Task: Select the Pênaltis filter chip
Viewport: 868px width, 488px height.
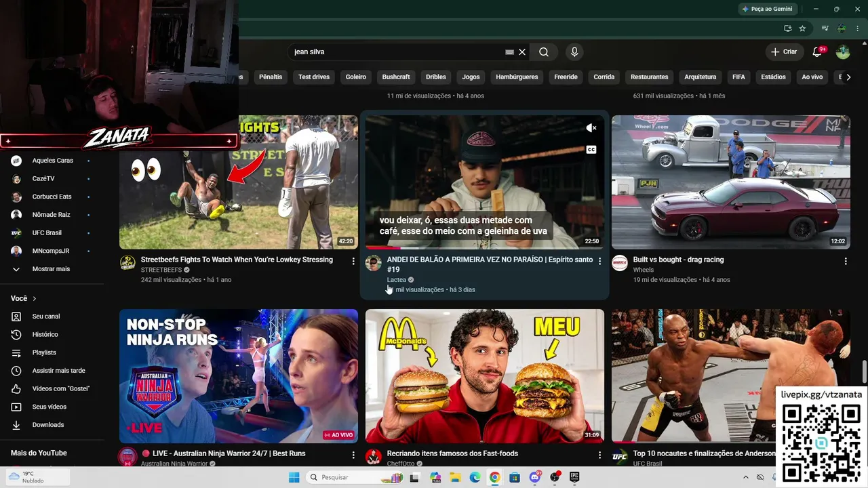Action: pyautogui.click(x=271, y=77)
